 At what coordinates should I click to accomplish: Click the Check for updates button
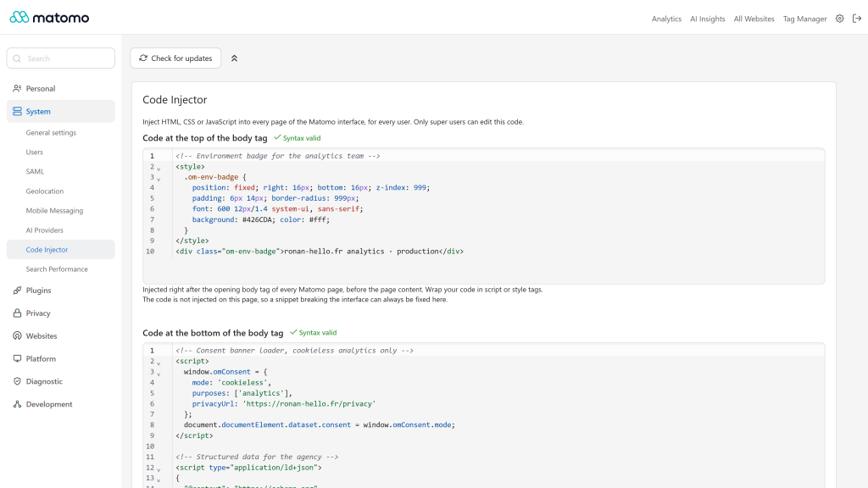click(x=175, y=58)
